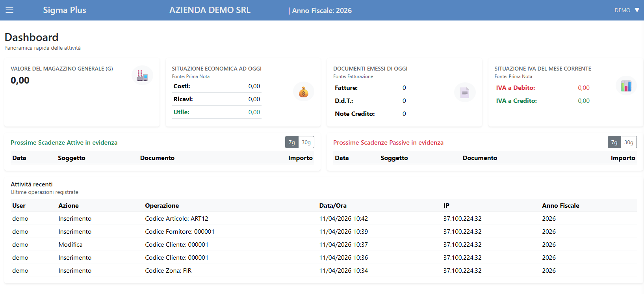Click the Operazione column header
The width and height of the screenshot is (644, 294).
(x=162, y=205)
